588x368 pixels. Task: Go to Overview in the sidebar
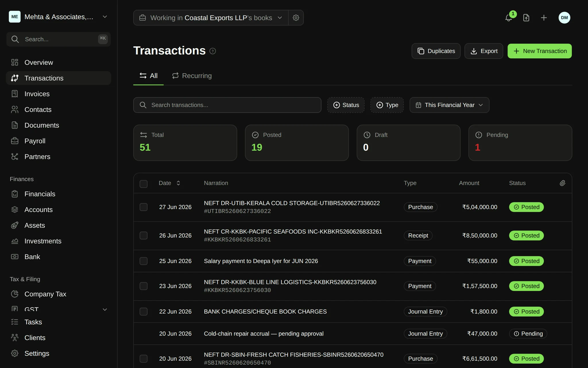click(x=58, y=62)
